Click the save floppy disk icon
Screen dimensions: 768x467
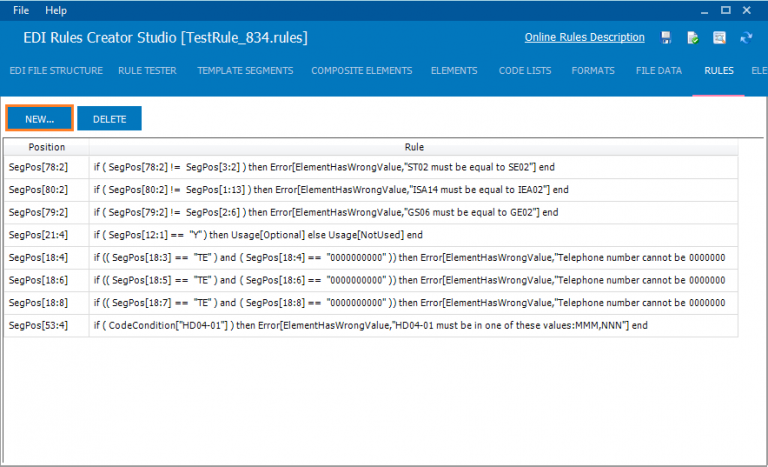point(666,38)
